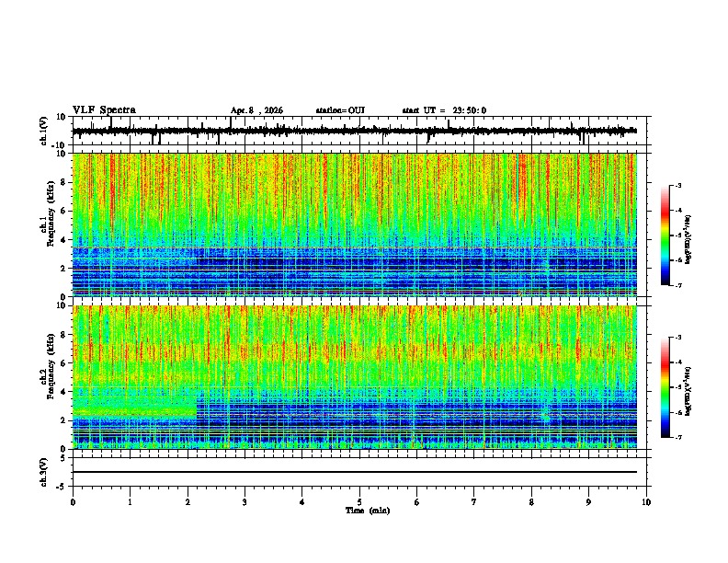
Task: Click the "-7" tick on ch.2 color bar
Action: click(677, 437)
